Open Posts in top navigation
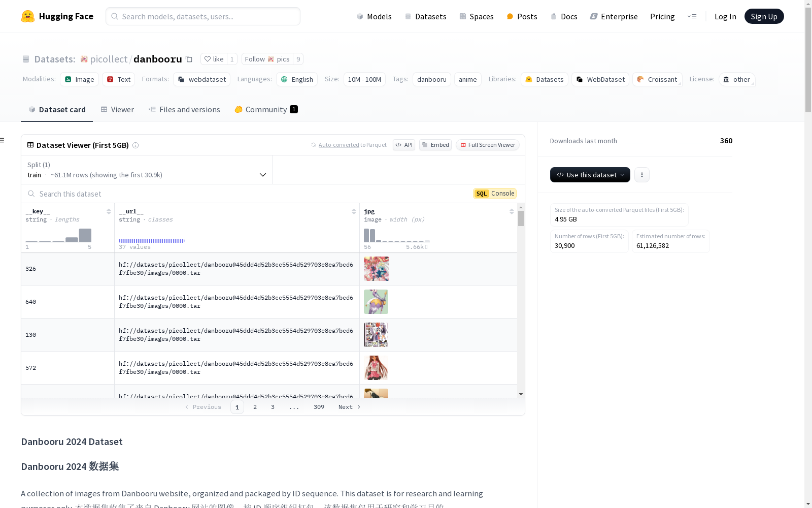This screenshot has width=812, height=508. pyautogui.click(x=522, y=16)
